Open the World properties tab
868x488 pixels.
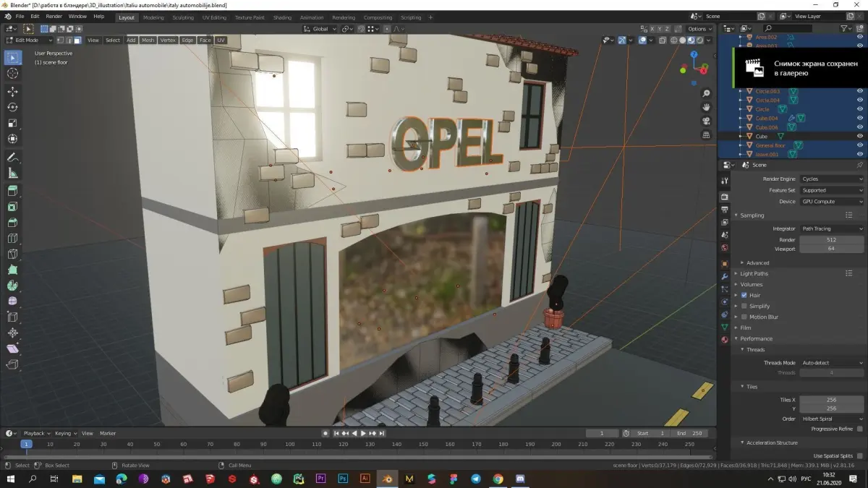click(724, 247)
